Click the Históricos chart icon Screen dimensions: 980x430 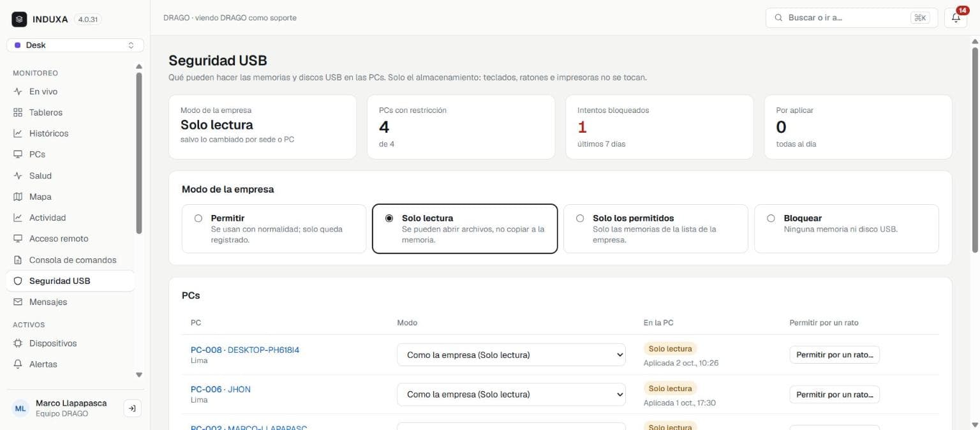point(18,133)
